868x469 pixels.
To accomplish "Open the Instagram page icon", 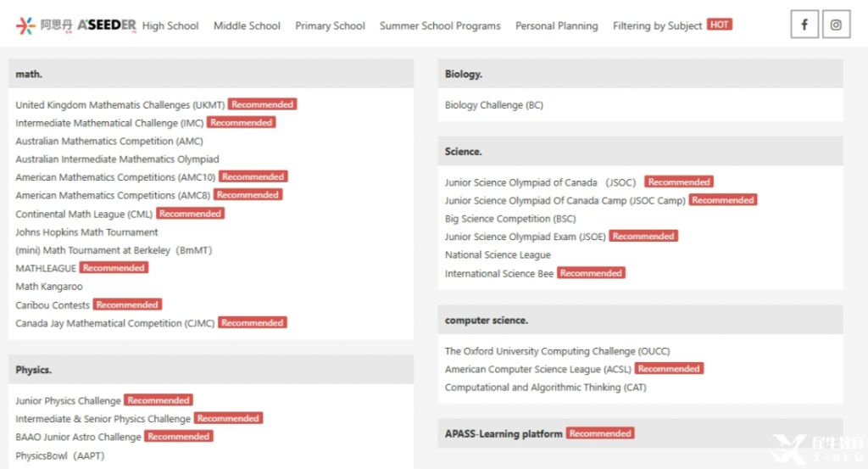I will click(x=836, y=25).
